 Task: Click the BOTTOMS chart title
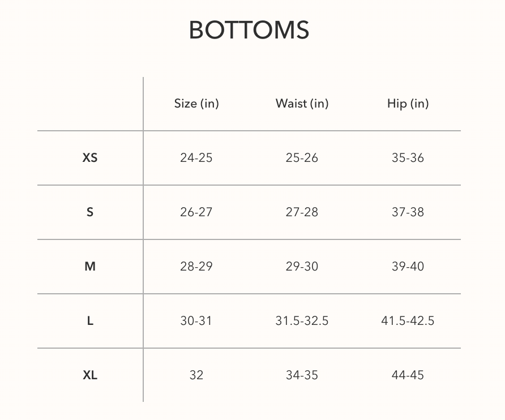tap(249, 30)
